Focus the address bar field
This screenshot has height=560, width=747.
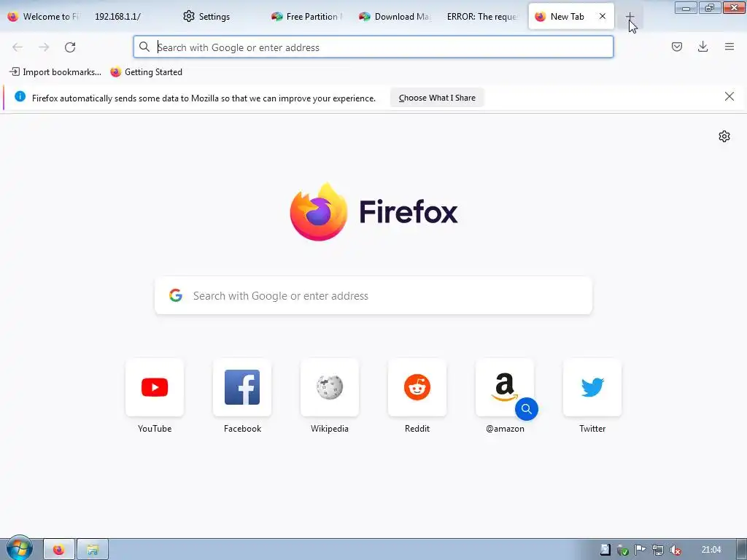[x=373, y=47]
